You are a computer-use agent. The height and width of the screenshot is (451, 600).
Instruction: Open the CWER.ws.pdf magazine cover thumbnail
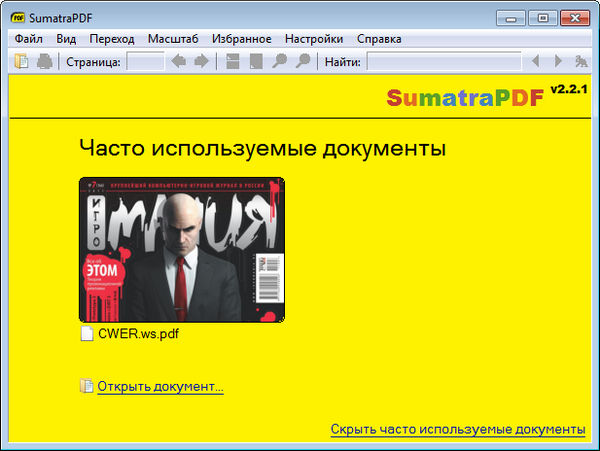coord(181,249)
